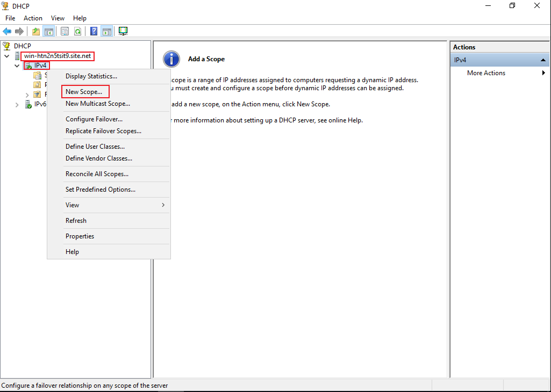The height and width of the screenshot is (392, 551).
Task: Select Define User Classes... menu entry
Action: (109, 147)
